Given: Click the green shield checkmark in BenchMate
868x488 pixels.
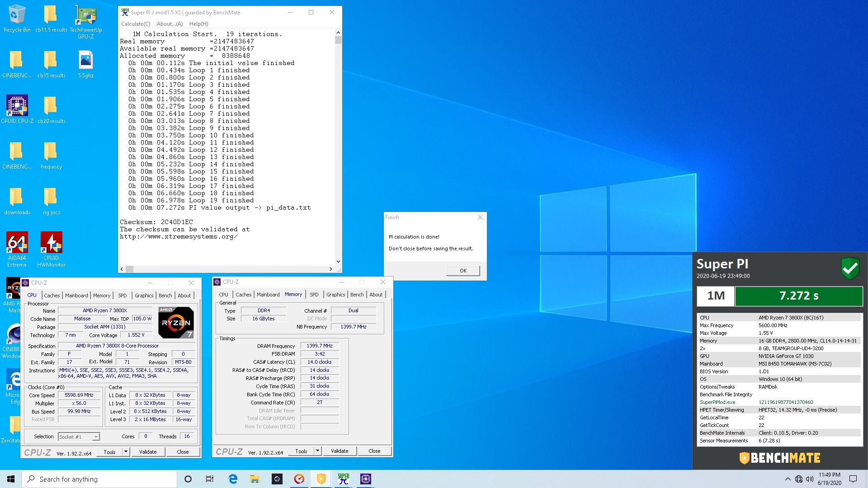Looking at the screenshot, I should tap(850, 268).
